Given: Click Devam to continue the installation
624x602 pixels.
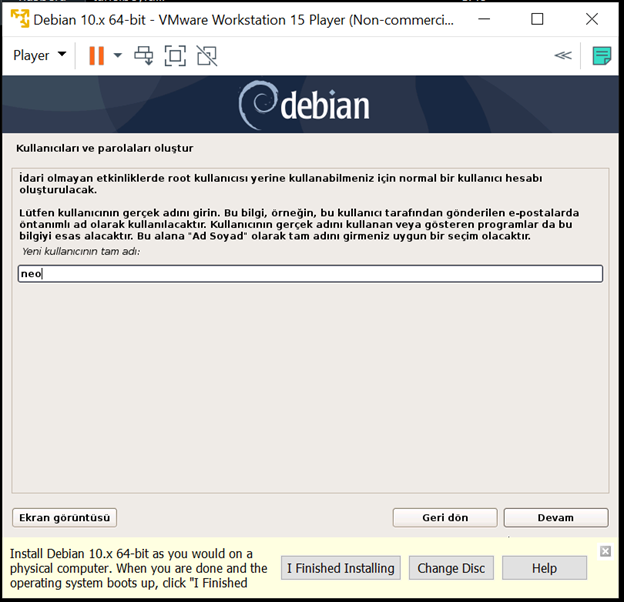Looking at the screenshot, I should [556, 518].
